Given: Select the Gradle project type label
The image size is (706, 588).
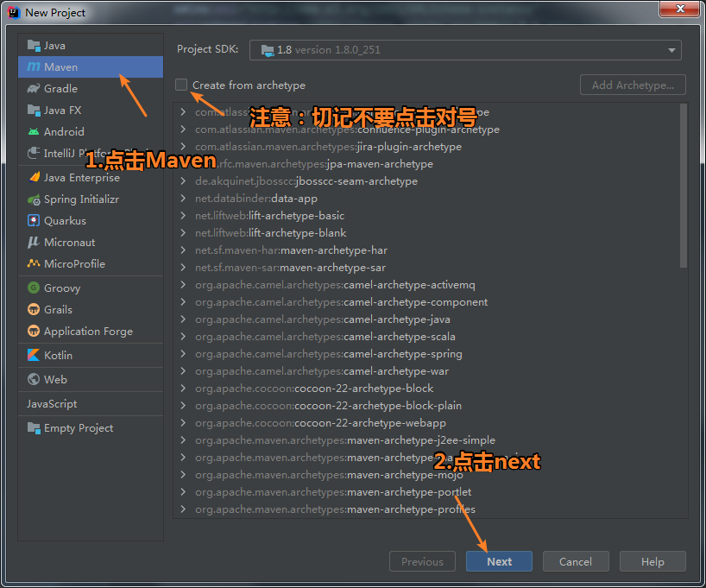Looking at the screenshot, I should click(x=60, y=89).
